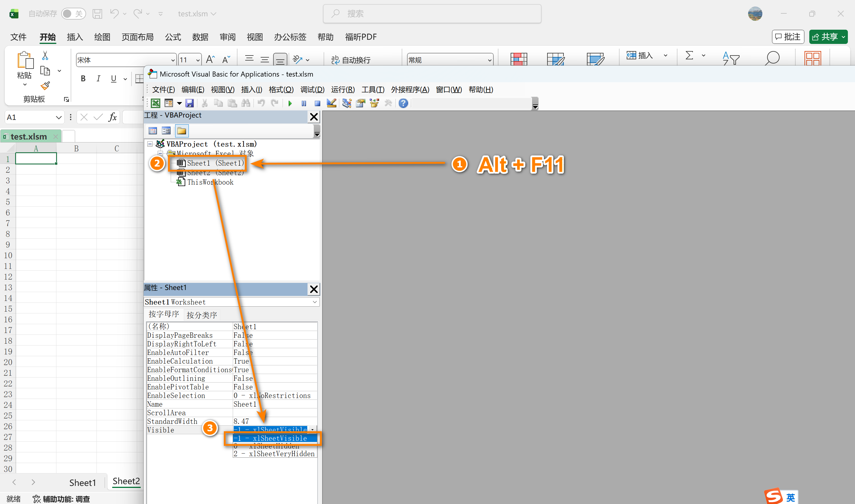
Task: Toggle the AutoSave switch
Action: tap(73, 14)
